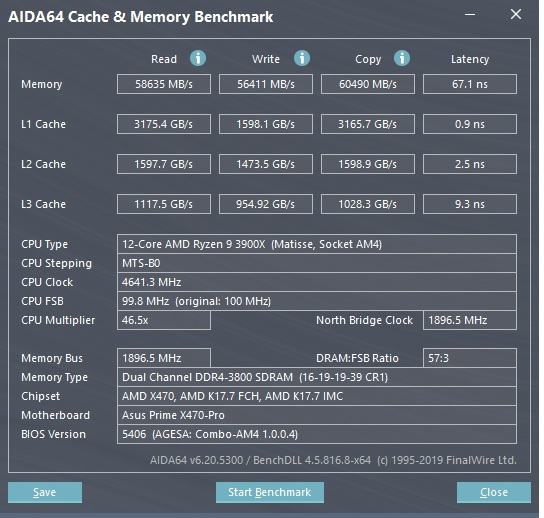The height and width of the screenshot is (518, 544).
Task: Click CPU FSB value 99.8 MHz
Action: (x=317, y=301)
